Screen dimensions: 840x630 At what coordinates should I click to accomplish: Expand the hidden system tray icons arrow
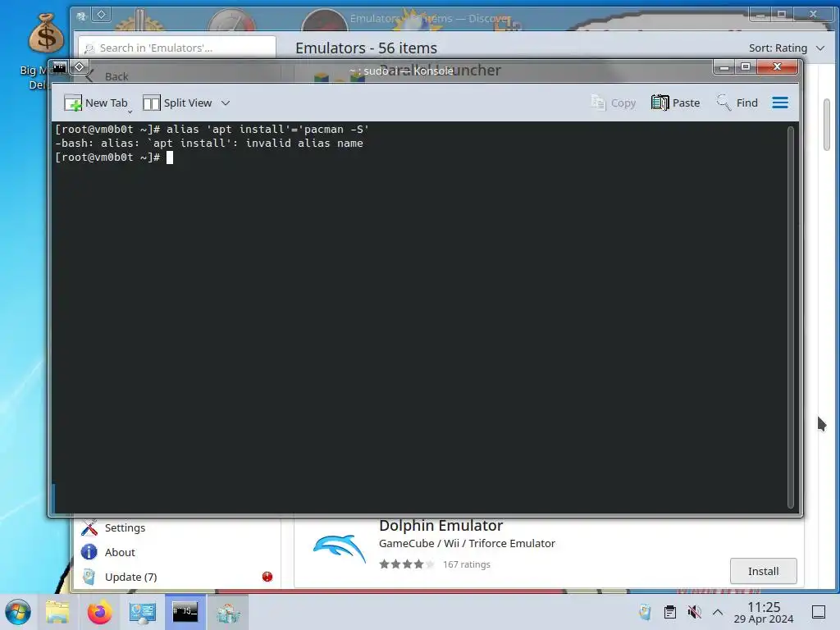coord(718,612)
